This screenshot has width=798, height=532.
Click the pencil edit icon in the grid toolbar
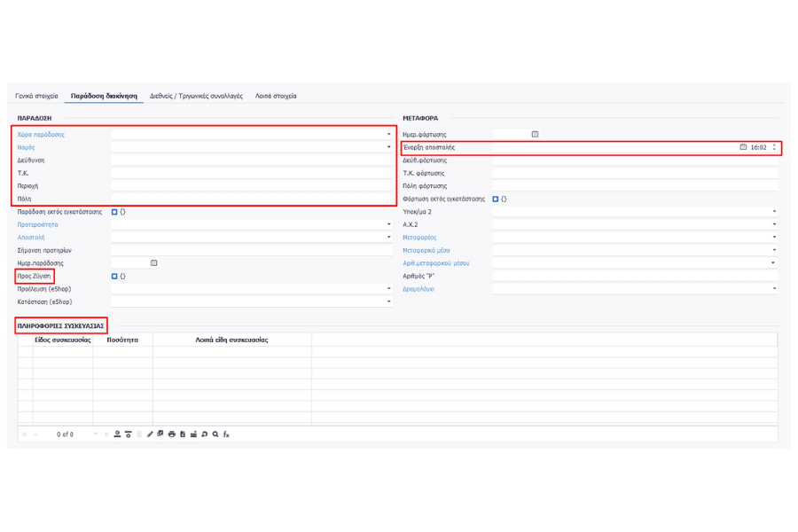pyautogui.click(x=150, y=434)
